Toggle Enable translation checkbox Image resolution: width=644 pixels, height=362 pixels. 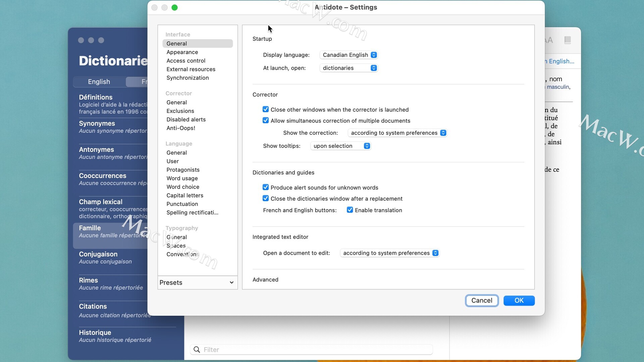[350, 210]
